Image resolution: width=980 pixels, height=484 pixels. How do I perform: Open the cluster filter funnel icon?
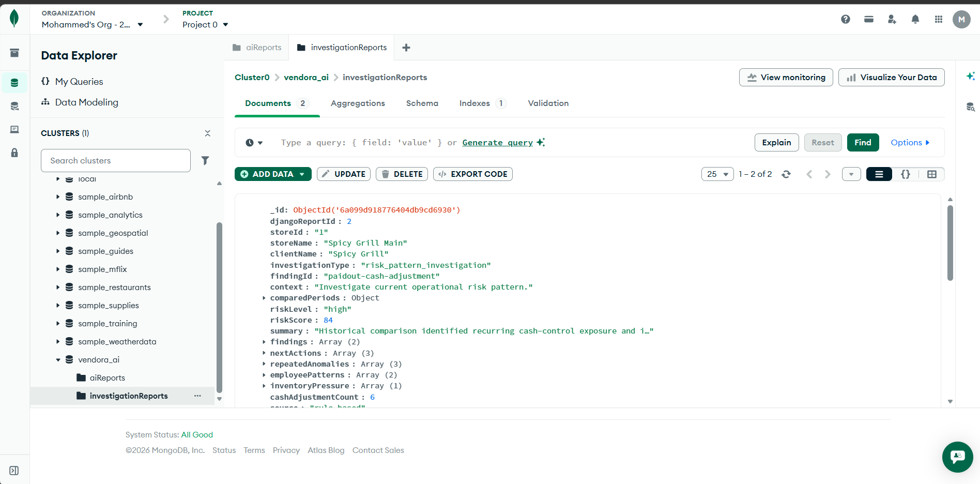click(x=205, y=161)
